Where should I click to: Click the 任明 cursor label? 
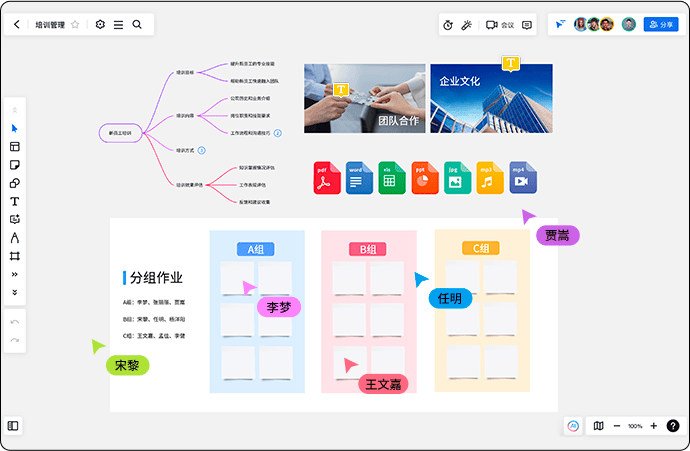tap(450, 298)
